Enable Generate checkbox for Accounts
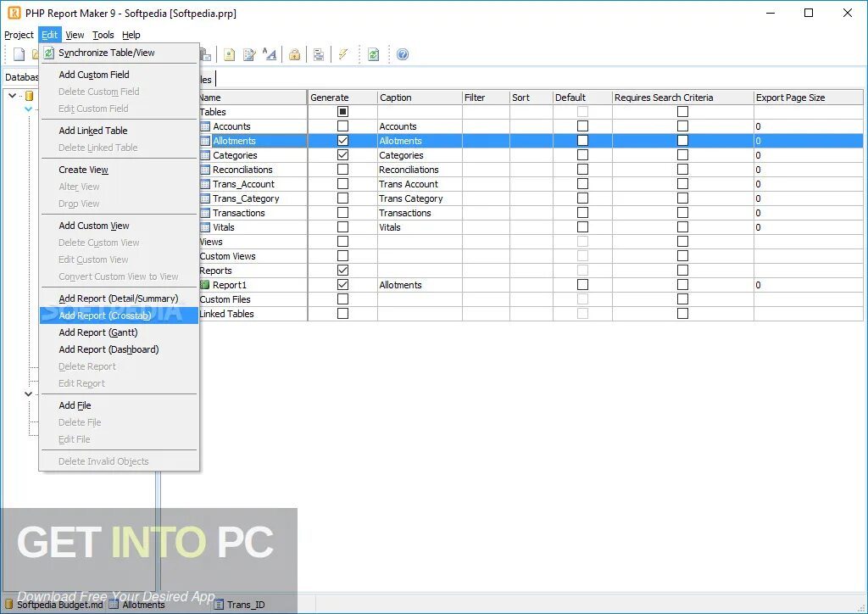 [342, 126]
